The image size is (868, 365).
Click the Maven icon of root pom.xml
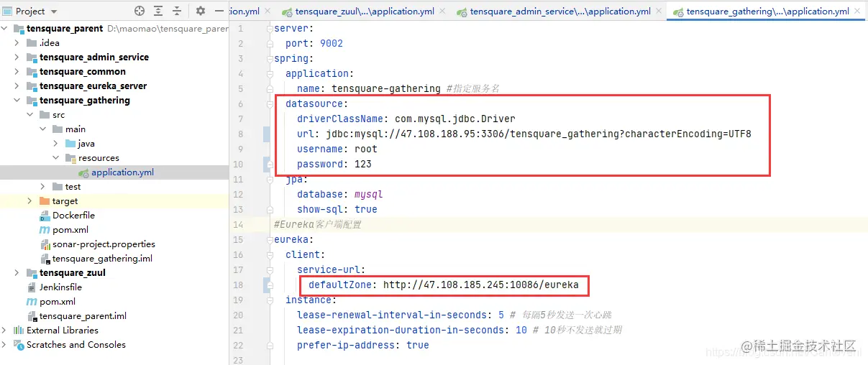[x=31, y=302]
